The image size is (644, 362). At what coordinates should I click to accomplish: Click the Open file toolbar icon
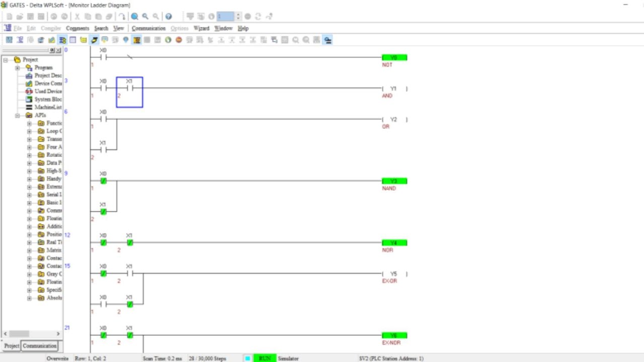click(x=20, y=17)
